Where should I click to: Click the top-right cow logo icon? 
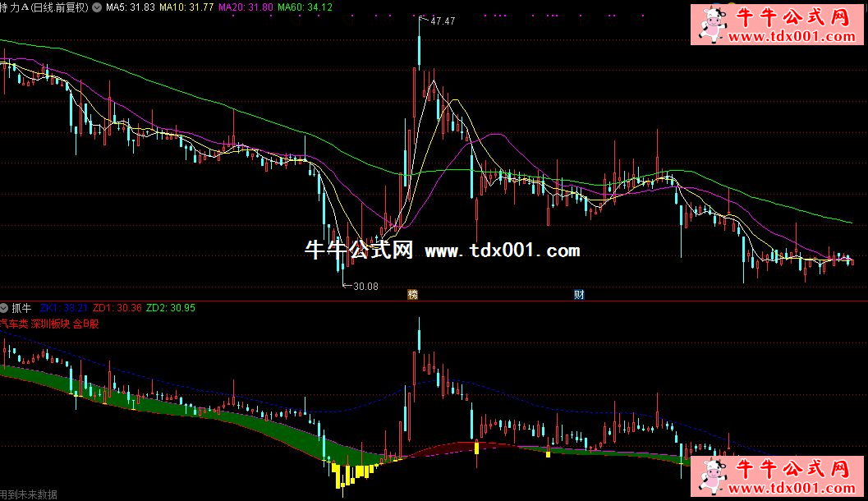pos(711,23)
